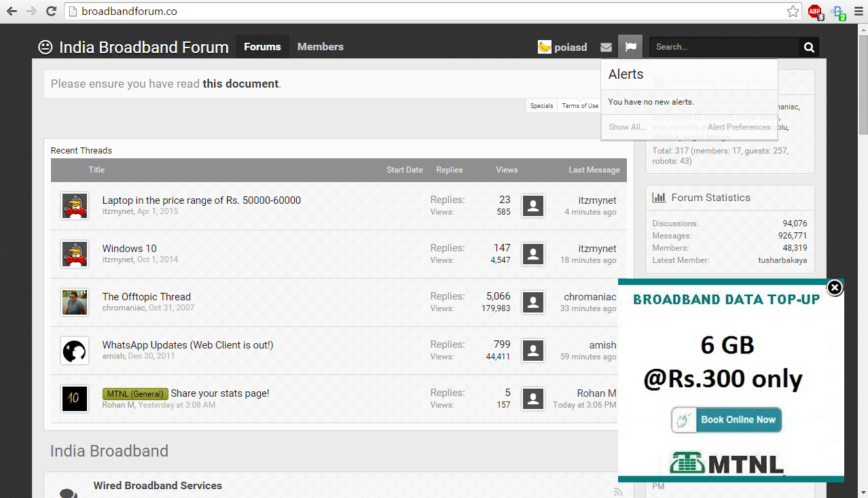
Task: Click the smiley forum logo icon
Action: pyautogui.click(x=46, y=47)
